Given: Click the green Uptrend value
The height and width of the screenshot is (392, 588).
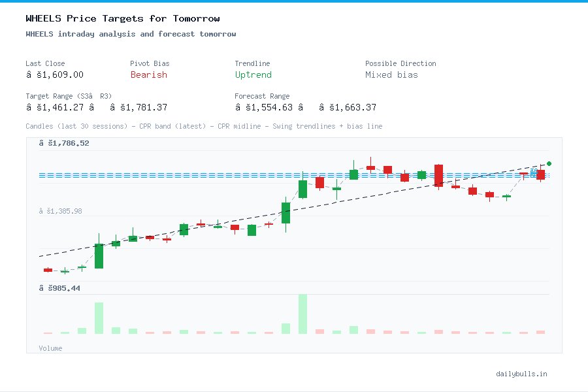Looking at the screenshot, I should pyautogui.click(x=253, y=74).
